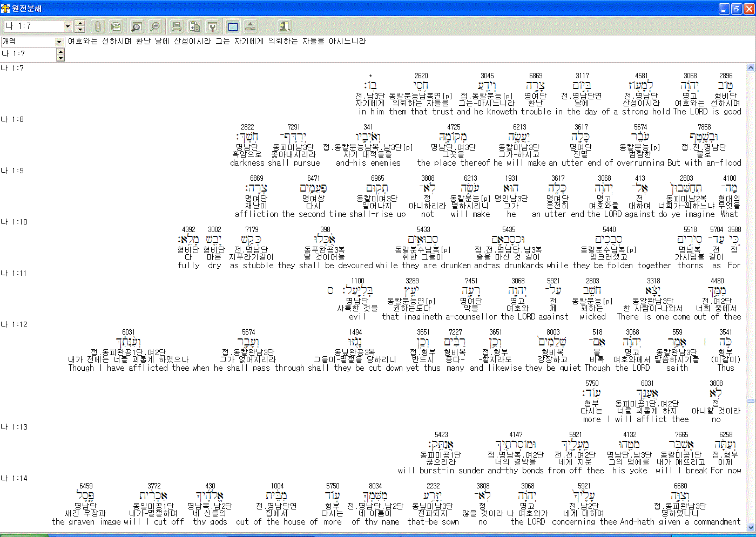Click Strong's number 1931
756x537 pixels.
tap(511, 178)
